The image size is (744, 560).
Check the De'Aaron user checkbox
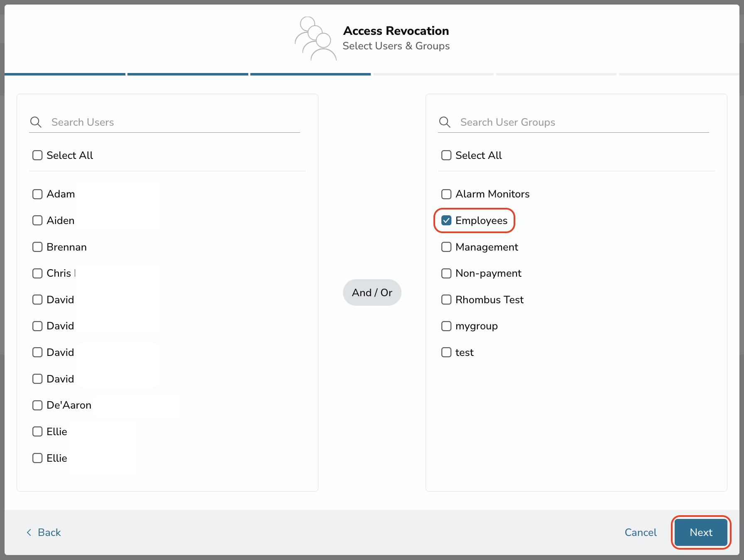37,405
